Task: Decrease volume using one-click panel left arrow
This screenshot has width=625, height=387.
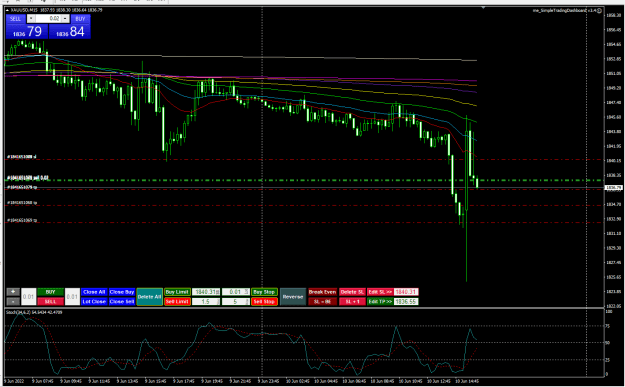Action: pyautogui.click(x=31, y=19)
